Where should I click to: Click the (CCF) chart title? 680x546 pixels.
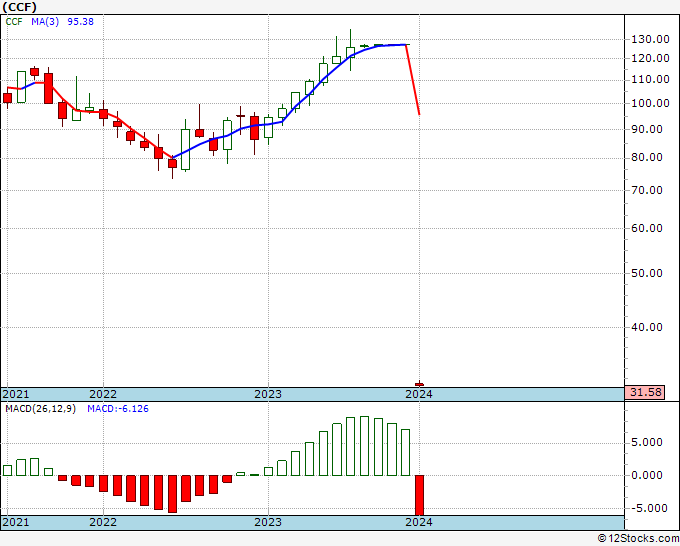click(20, 7)
